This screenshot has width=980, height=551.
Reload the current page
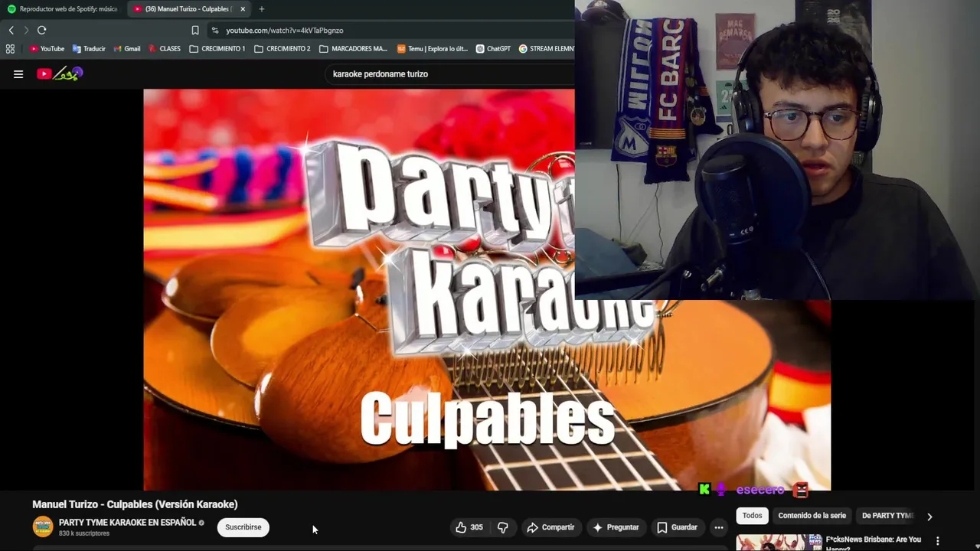pyautogui.click(x=42, y=30)
